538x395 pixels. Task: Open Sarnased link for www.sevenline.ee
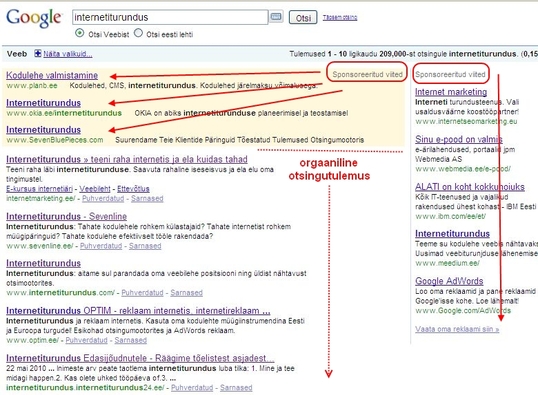click(145, 246)
